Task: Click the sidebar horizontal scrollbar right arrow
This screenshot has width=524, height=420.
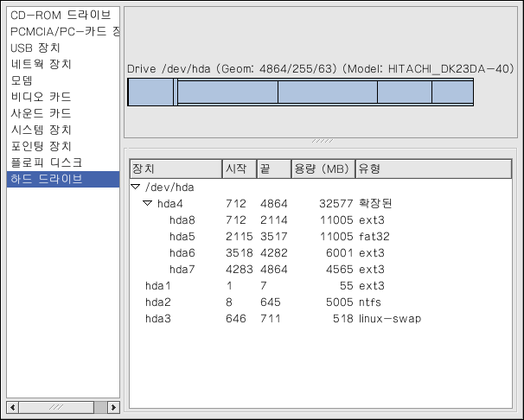Action: pyautogui.click(x=112, y=406)
